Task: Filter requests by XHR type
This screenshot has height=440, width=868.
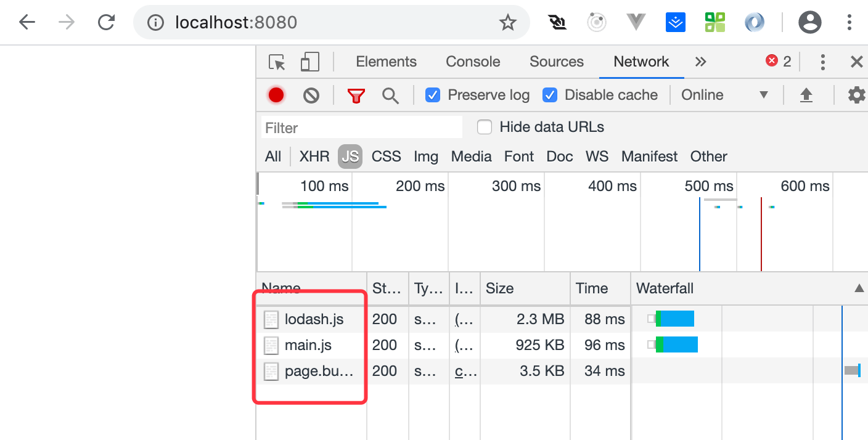Action: click(314, 157)
